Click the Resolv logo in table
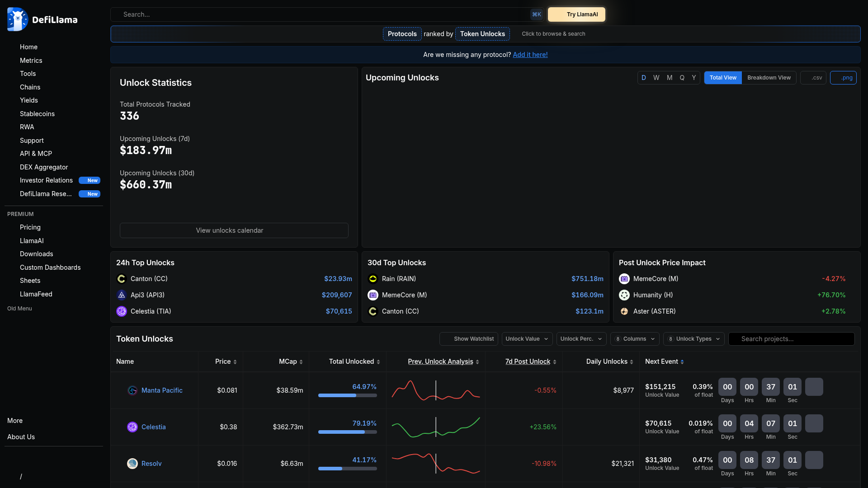Screen dimensions: 868x488 (x=132, y=464)
